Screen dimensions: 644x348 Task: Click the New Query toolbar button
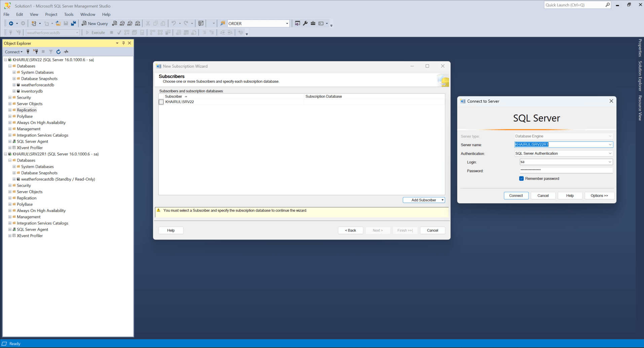95,24
